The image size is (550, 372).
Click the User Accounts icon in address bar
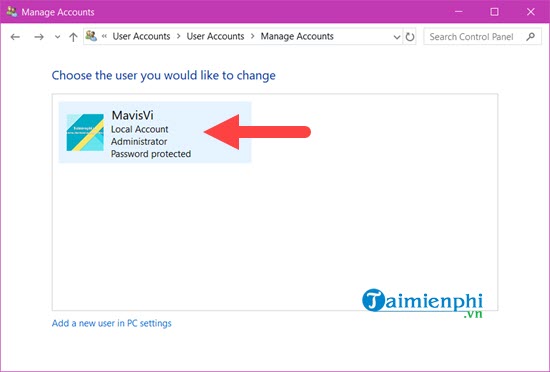coord(91,36)
